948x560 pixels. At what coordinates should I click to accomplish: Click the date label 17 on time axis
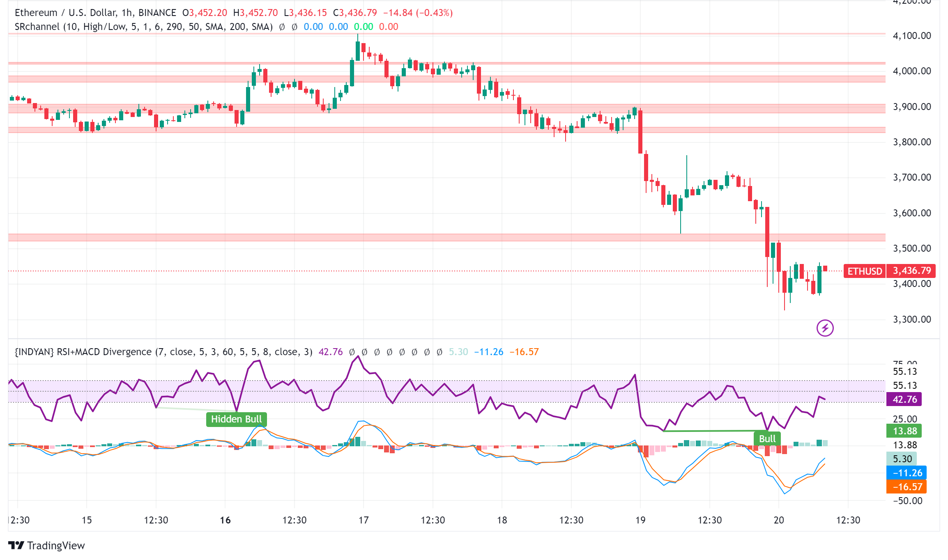pos(364,520)
